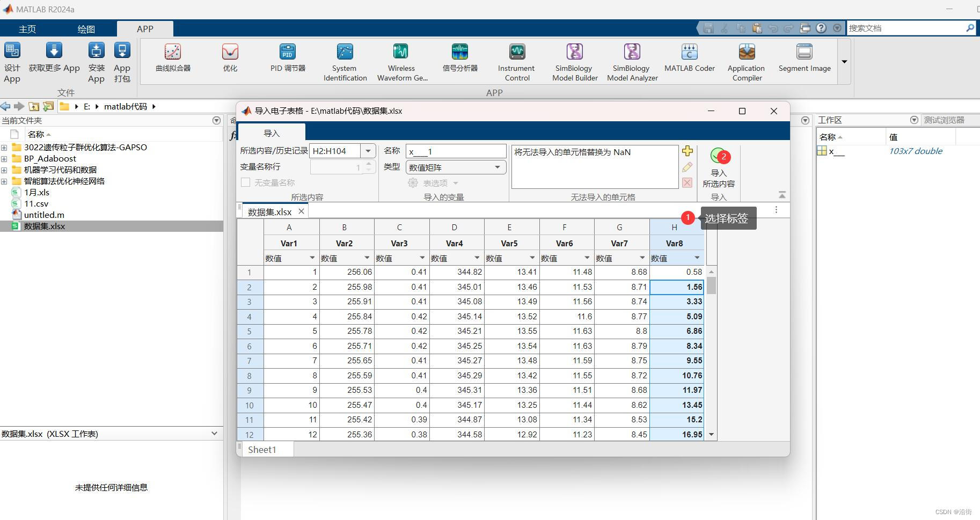
Task: Open the 所选内容 range history dropdown
Action: [368, 151]
